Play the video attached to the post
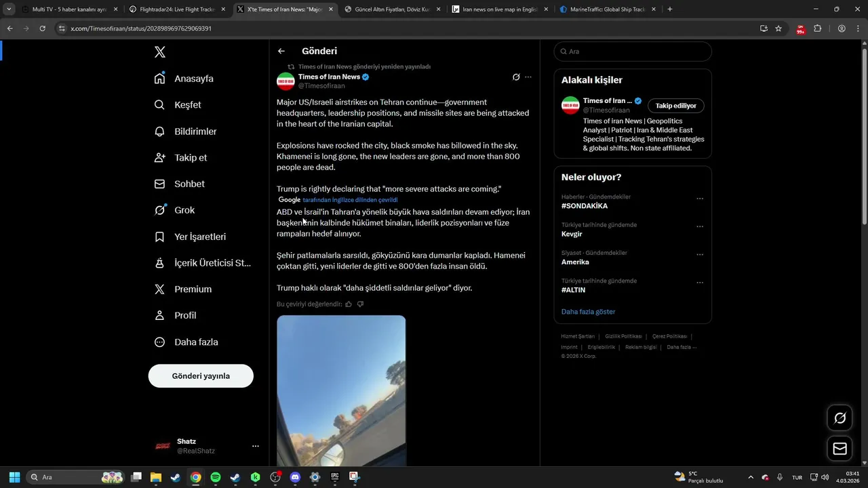The width and height of the screenshot is (868, 488). coord(341,390)
